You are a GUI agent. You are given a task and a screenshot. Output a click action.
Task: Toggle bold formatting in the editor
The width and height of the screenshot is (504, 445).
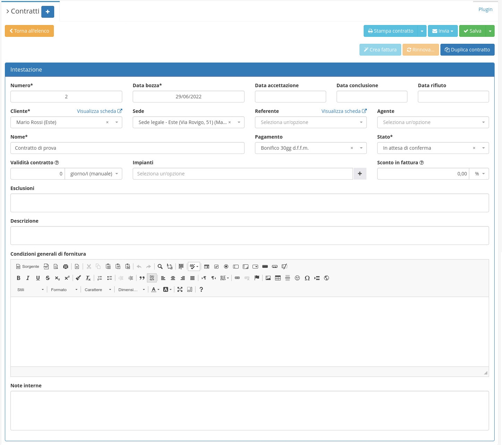click(x=19, y=278)
